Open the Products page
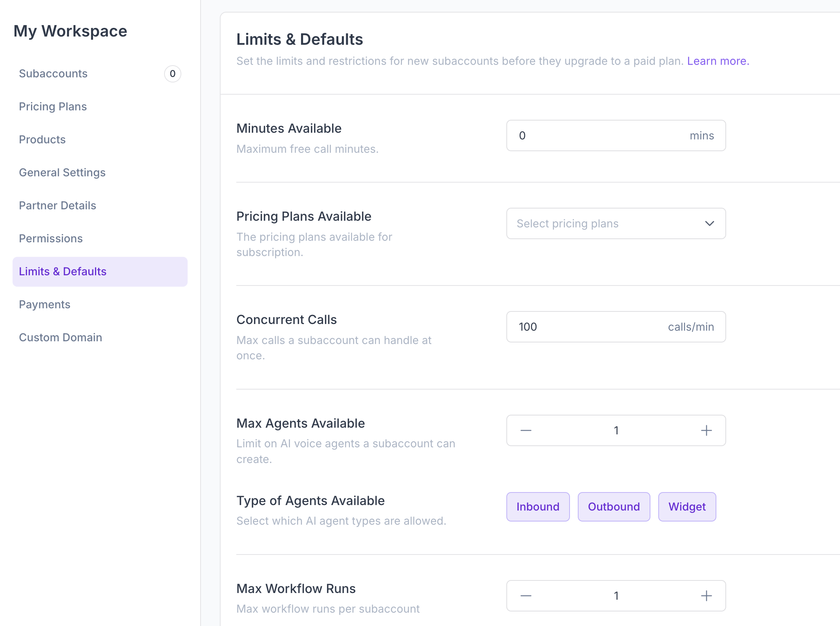The image size is (840, 626). (x=42, y=139)
